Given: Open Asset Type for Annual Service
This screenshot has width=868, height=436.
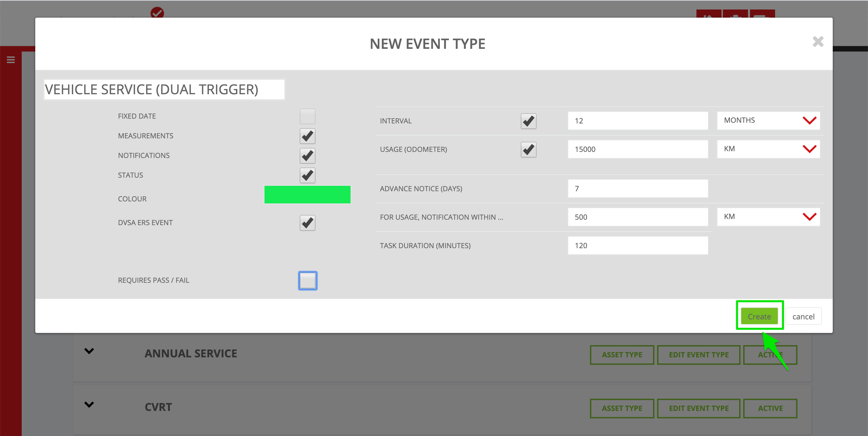Looking at the screenshot, I should [x=622, y=355].
